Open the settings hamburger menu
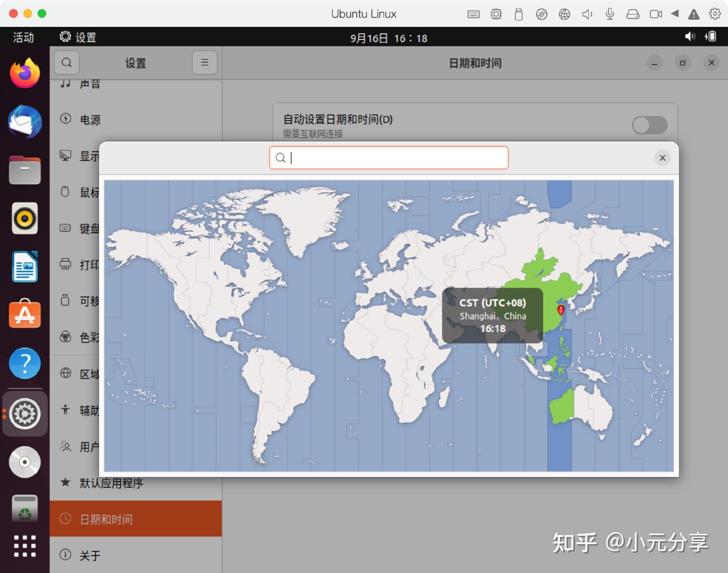 pyautogui.click(x=204, y=63)
